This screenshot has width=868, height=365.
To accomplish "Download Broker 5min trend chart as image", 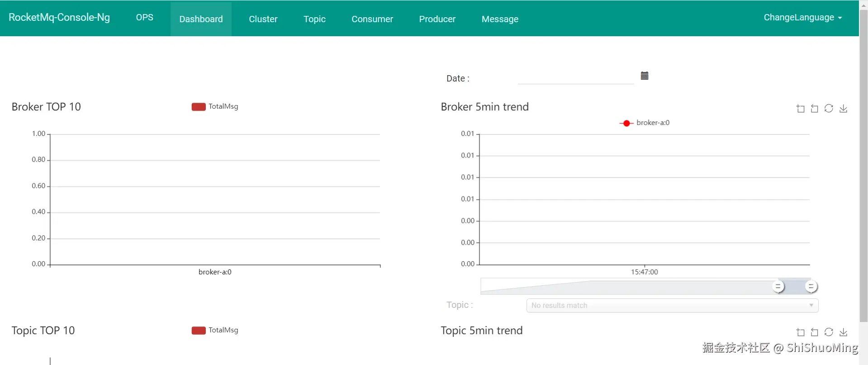I will [843, 109].
